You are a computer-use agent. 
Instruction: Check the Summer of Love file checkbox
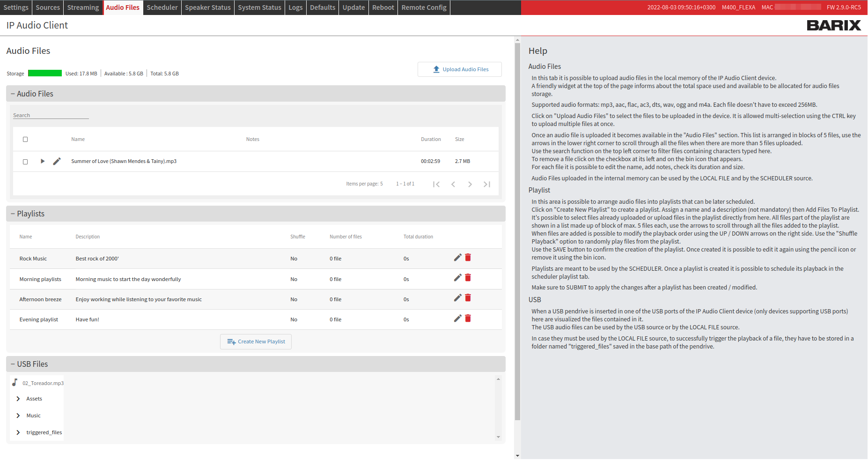(x=25, y=162)
